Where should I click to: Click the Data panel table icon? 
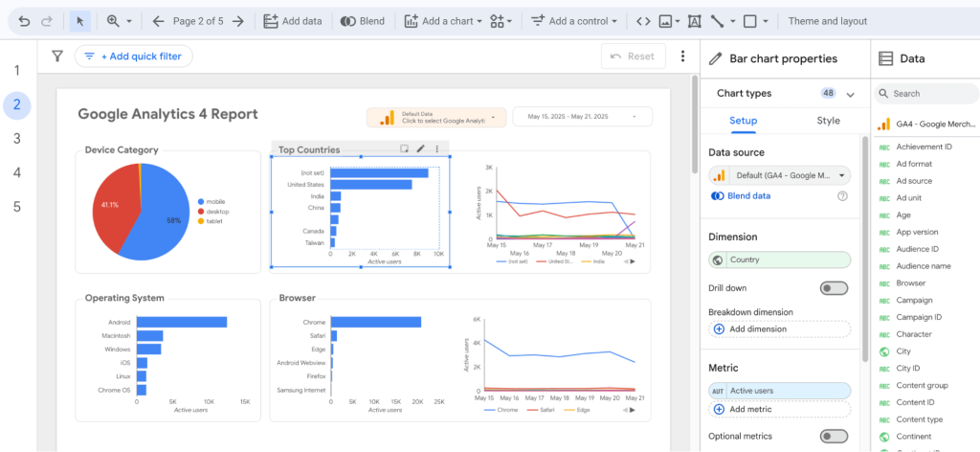tap(885, 58)
